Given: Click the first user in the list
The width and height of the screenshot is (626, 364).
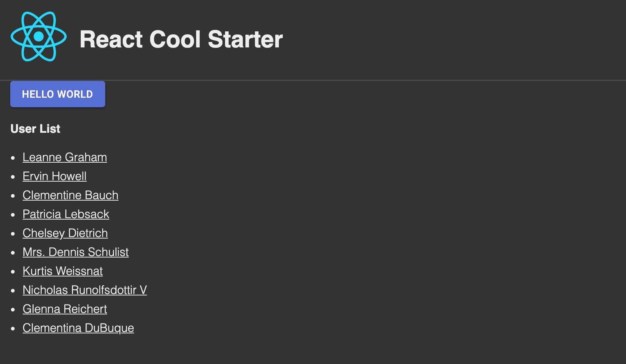Looking at the screenshot, I should click(65, 158).
